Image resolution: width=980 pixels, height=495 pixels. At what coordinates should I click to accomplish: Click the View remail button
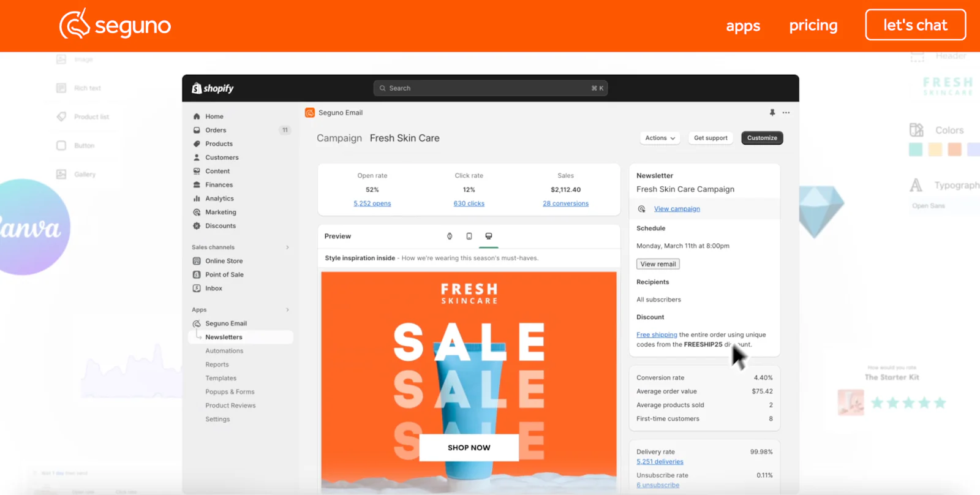coord(658,264)
